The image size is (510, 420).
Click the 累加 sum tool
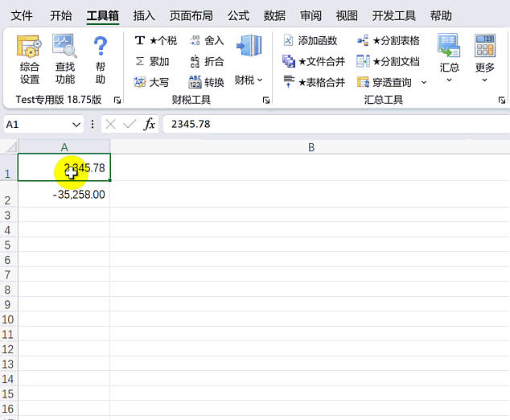152,61
